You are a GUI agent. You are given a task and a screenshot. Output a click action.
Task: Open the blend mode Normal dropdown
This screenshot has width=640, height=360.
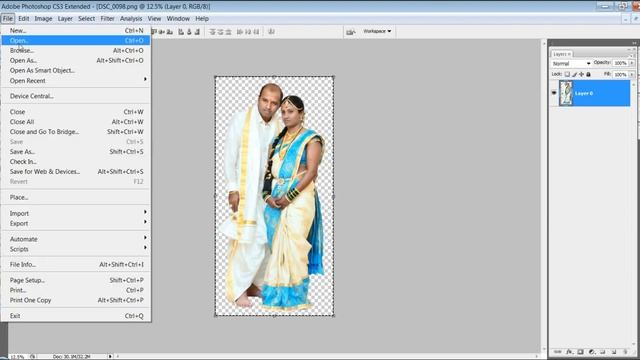point(571,63)
